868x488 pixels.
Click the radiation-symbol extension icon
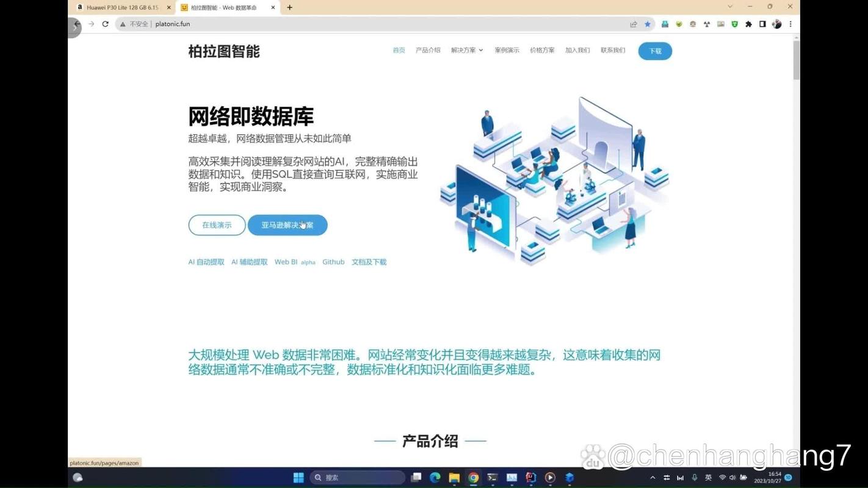click(707, 24)
